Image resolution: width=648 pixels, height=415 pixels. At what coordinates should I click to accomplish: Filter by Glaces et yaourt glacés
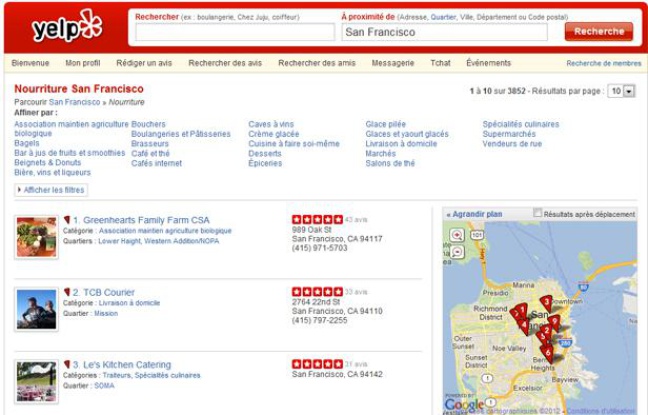(407, 134)
